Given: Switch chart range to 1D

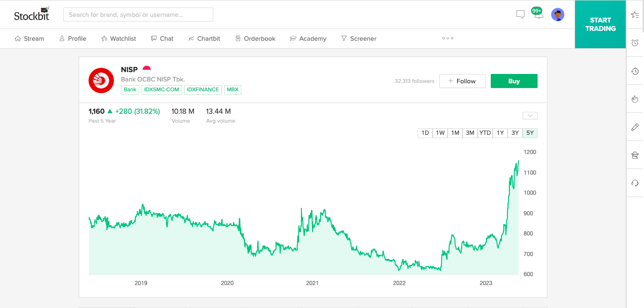Looking at the screenshot, I should coord(425,132).
